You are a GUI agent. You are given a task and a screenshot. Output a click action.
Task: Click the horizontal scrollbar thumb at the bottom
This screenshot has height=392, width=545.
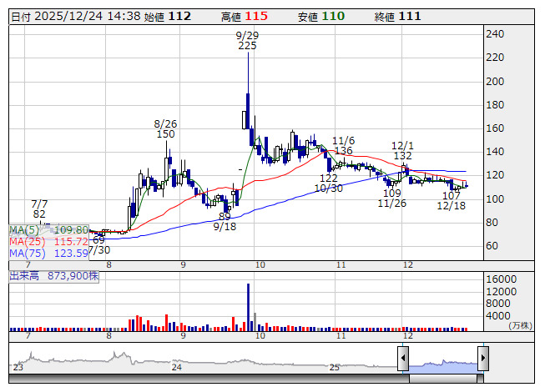tap(443, 379)
